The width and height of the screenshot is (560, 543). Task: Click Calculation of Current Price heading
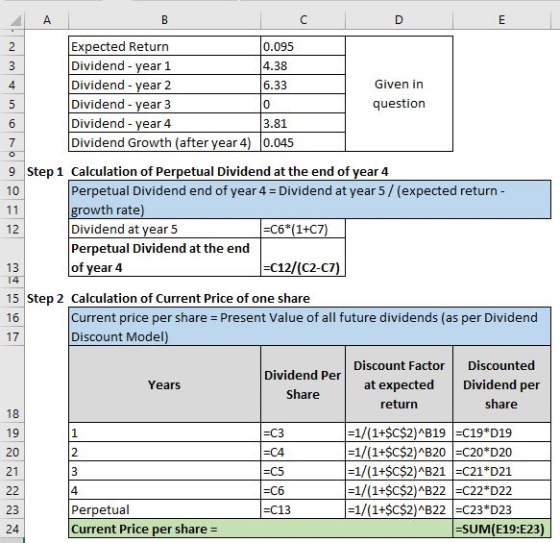tap(190, 298)
